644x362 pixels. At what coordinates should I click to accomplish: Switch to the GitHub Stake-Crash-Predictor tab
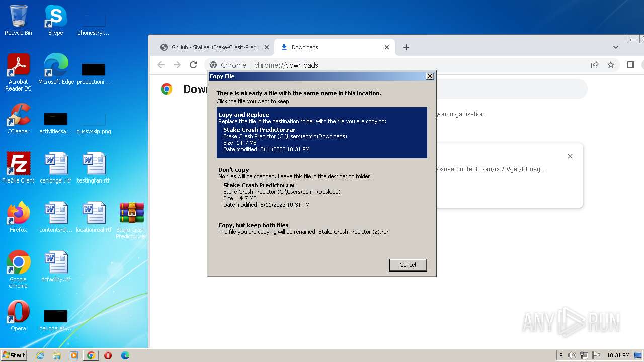(x=215, y=47)
